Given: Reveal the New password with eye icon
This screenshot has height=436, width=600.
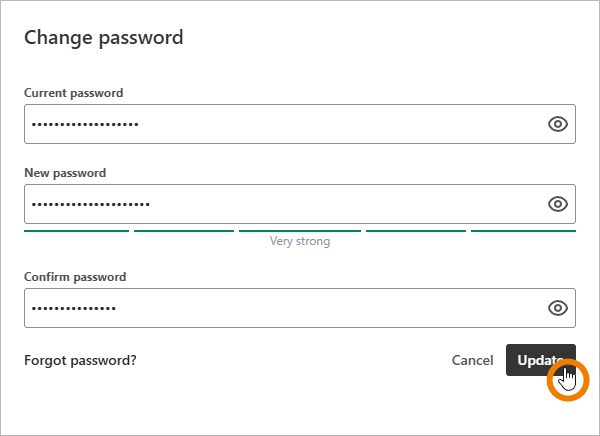Looking at the screenshot, I should click(558, 204).
